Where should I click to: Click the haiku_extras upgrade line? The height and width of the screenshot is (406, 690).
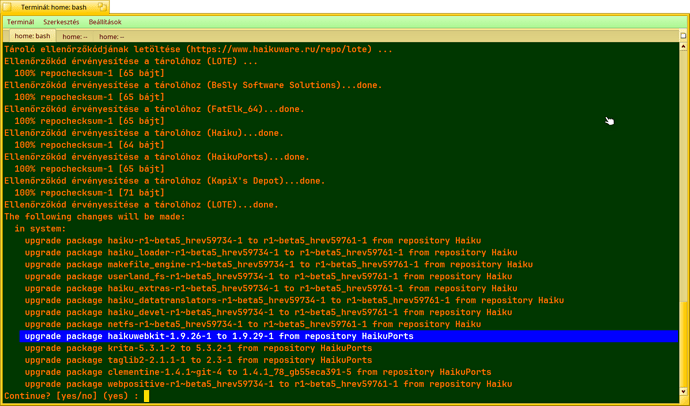tap(271, 289)
